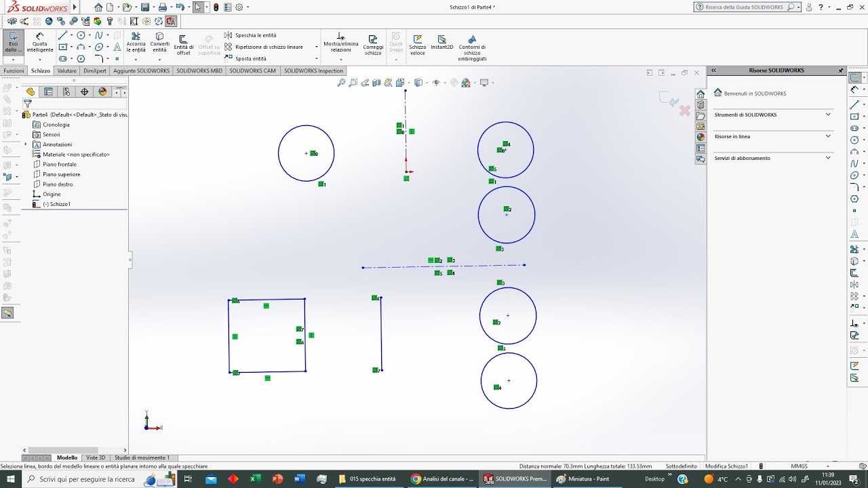Open Aggiunte SOLIDWORKS tab
This screenshot has height=488, width=868.
pyautogui.click(x=141, y=70)
